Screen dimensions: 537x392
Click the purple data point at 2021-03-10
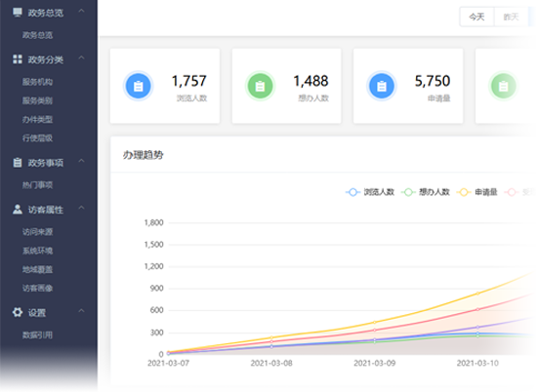tap(477, 327)
